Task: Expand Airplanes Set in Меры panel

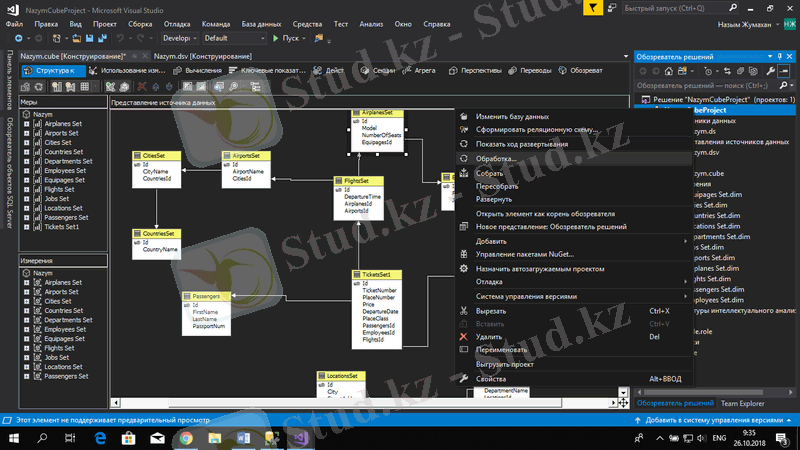Action: click(27, 124)
